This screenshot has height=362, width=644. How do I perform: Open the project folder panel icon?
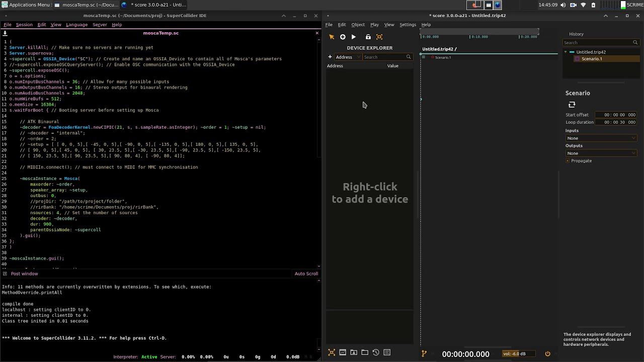pyautogui.click(x=365, y=352)
